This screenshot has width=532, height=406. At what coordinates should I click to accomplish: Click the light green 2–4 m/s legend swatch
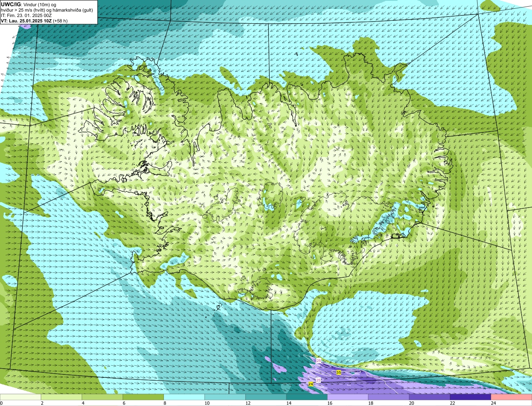click(61, 397)
